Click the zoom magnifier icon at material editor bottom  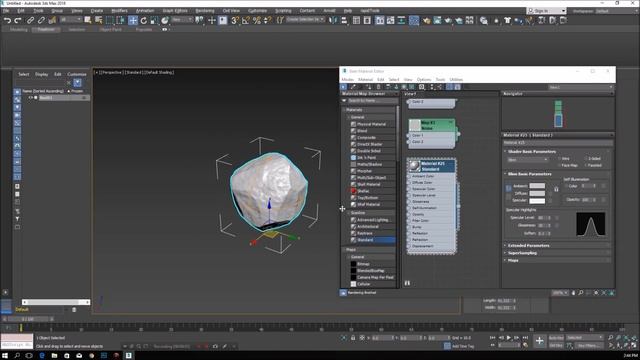pyautogui.click(x=581, y=293)
